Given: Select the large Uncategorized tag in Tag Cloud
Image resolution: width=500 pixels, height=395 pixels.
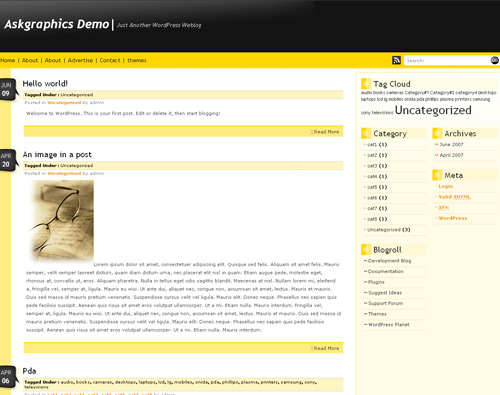Looking at the screenshot, I should [x=433, y=110].
